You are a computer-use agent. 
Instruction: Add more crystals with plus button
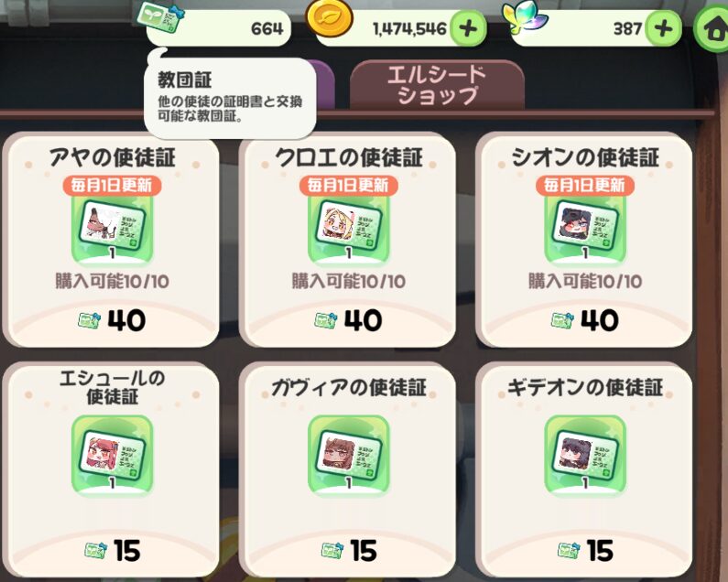coord(664,28)
